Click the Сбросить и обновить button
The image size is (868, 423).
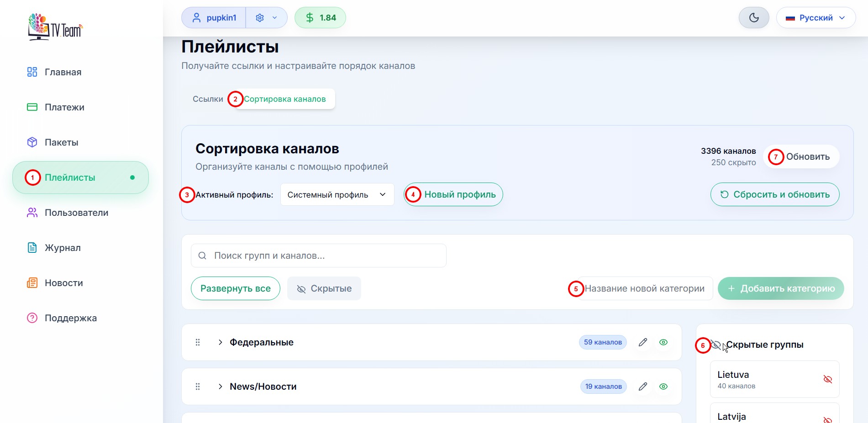pos(774,194)
